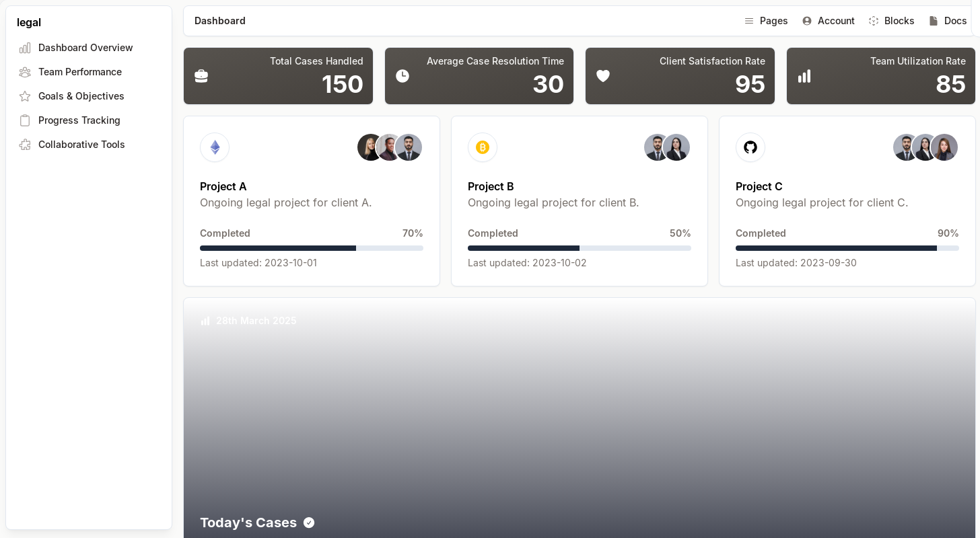
Task: Navigate to Goals & Objectives
Action: [x=81, y=96]
